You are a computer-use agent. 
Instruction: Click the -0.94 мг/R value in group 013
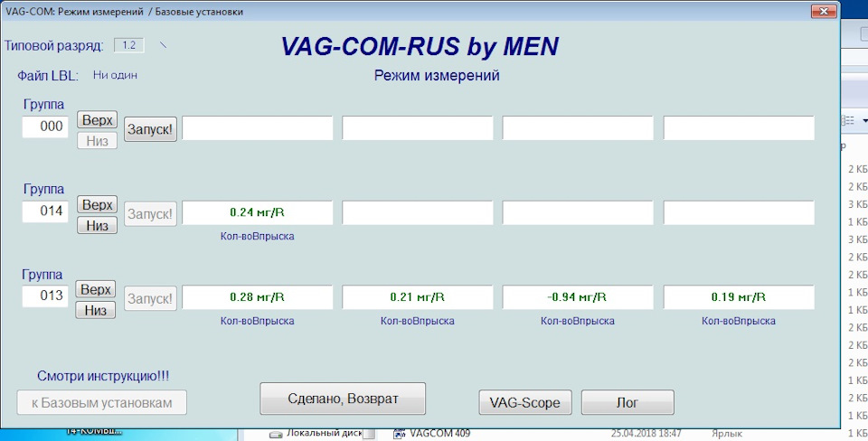coord(578,297)
